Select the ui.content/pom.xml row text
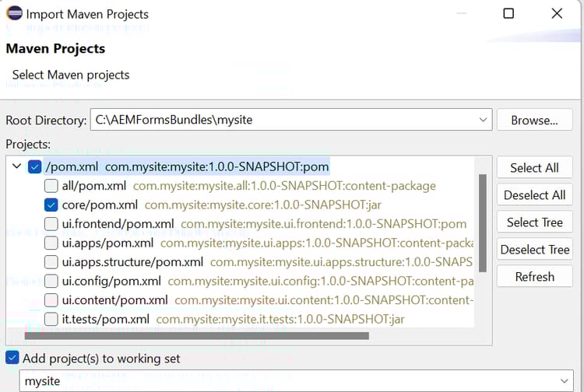Screen dimensions: 584x392 tap(267, 299)
